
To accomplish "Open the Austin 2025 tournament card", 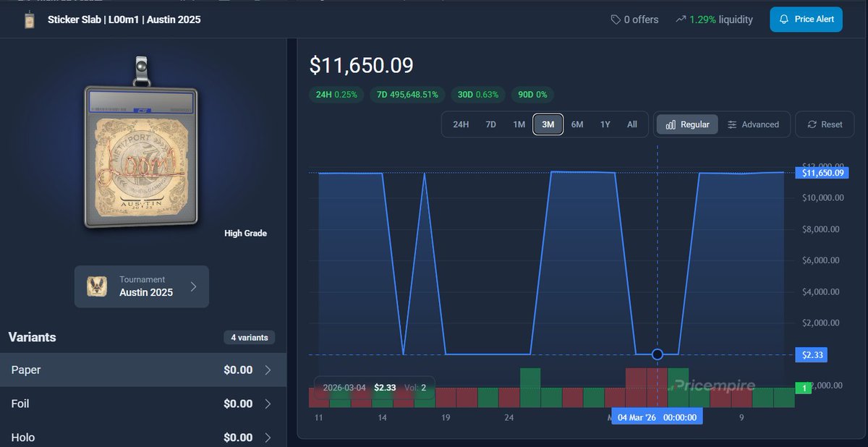I will point(142,286).
